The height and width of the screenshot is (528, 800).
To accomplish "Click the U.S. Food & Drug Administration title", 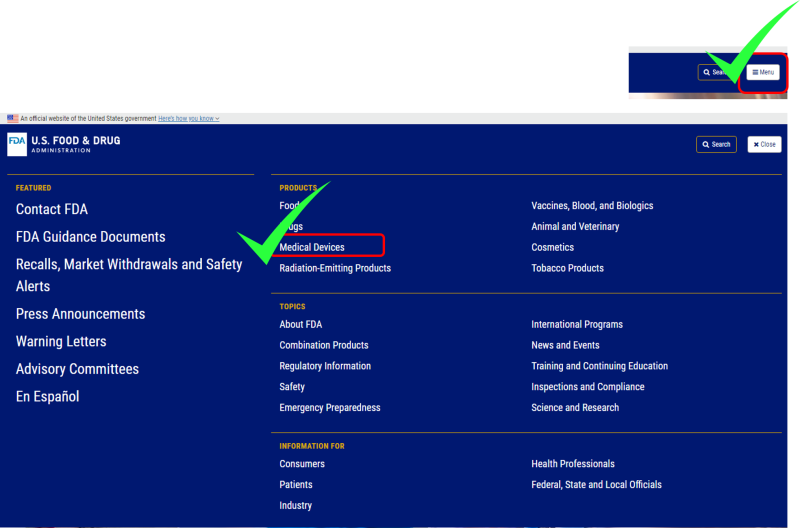I will [76, 144].
